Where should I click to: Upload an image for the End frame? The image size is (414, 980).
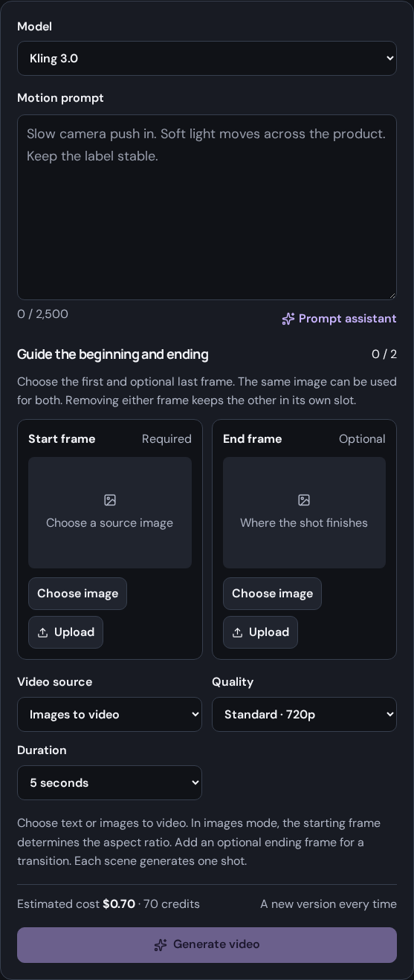coord(260,632)
